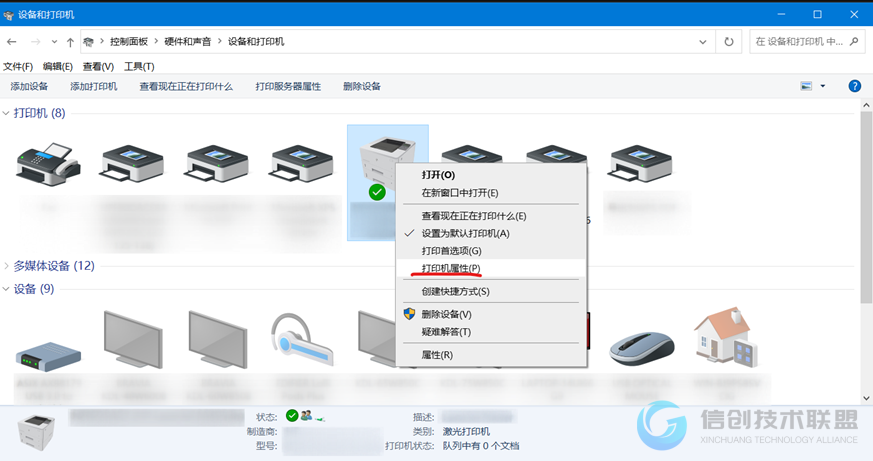Open the 编辑(E) menu
Image resolution: width=873 pixels, height=461 pixels.
(58, 67)
